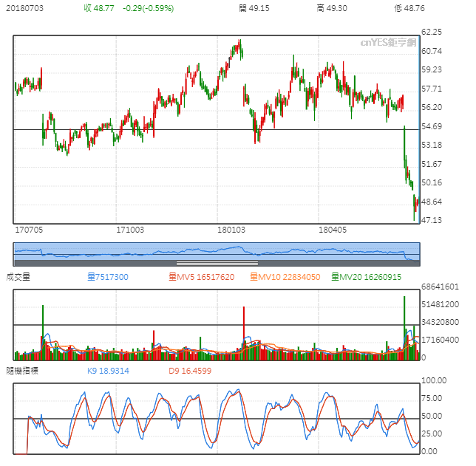Click the 成交量 volume label
The width and height of the screenshot is (476, 466).
point(18,277)
